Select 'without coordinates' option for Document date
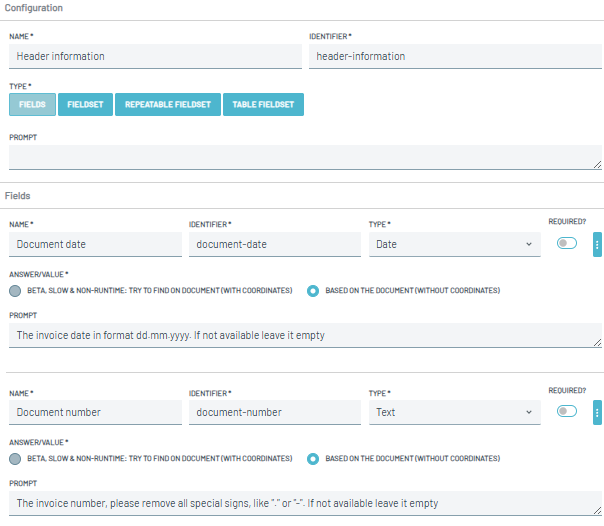 pyautogui.click(x=313, y=291)
